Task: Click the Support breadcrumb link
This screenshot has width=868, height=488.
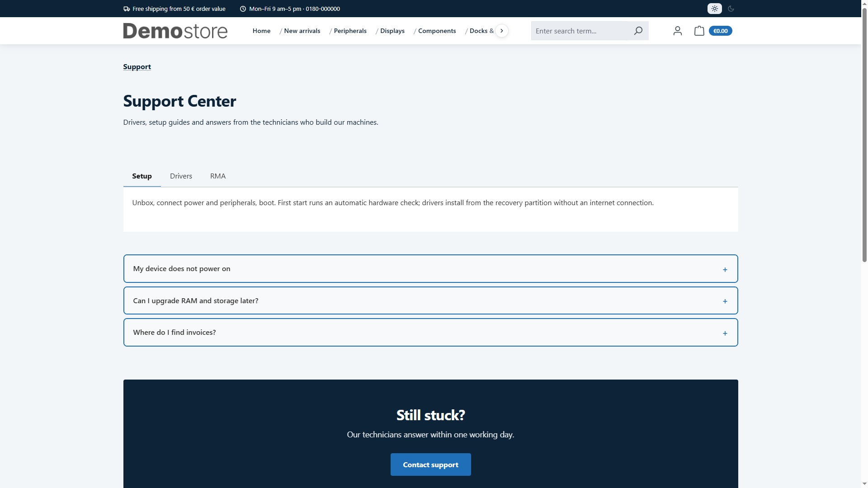Action: coord(137,66)
